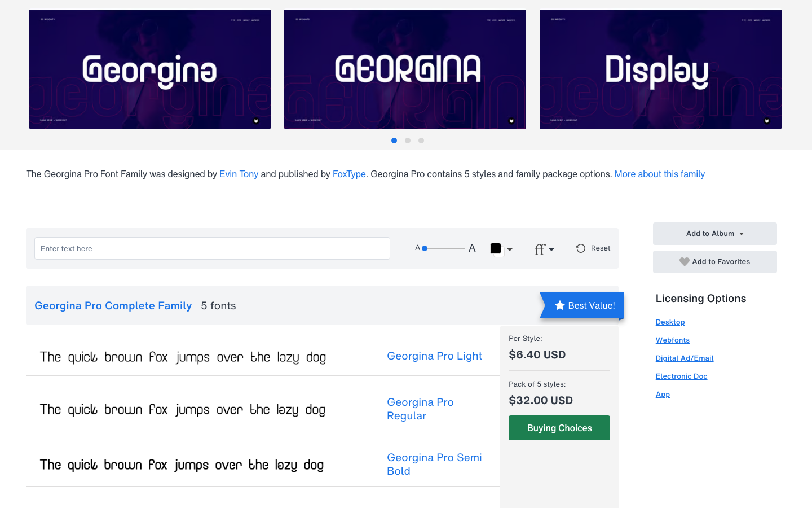Click the small A to shrink preview text
The height and width of the screenshot is (508, 812).
[417, 248]
